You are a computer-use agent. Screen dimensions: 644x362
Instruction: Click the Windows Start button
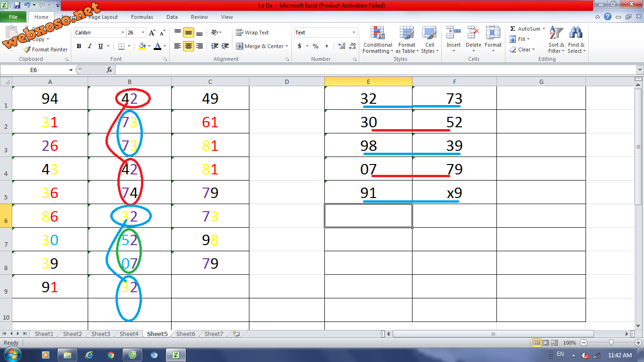(13, 354)
